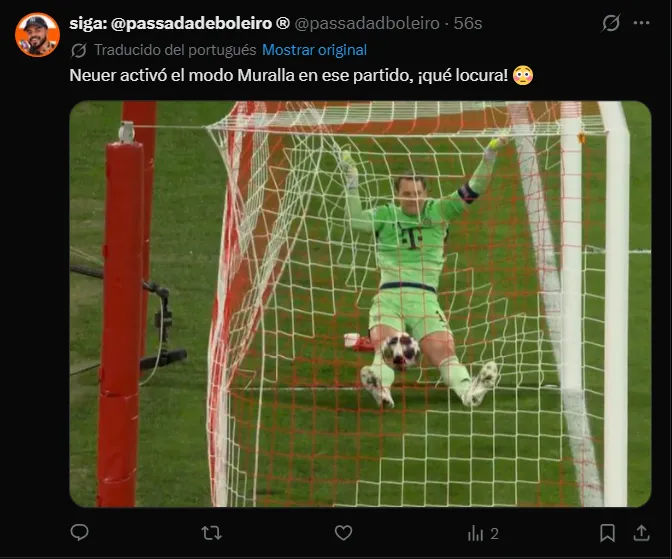Show the original Portuguese text via Mostrar original
The image size is (672, 559).
click(x=314, y=50)
